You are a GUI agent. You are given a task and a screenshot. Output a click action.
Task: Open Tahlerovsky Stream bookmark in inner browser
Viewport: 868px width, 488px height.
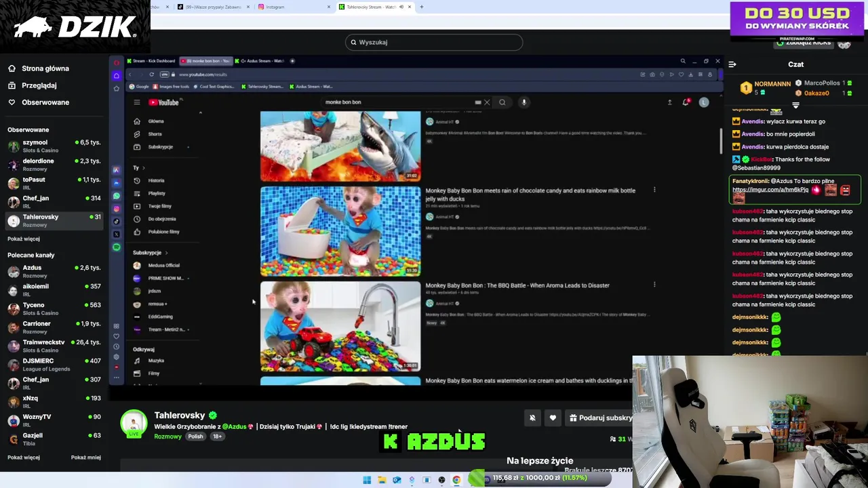point(263,87)
